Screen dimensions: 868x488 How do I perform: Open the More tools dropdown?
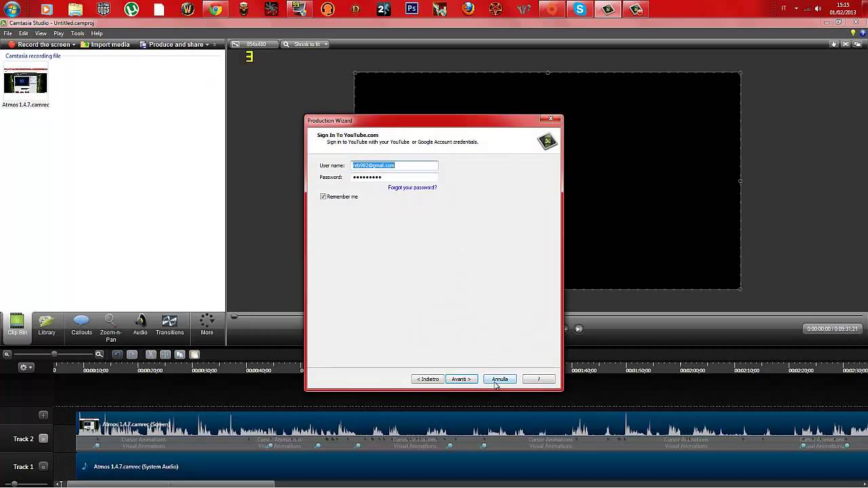(207, 325)
